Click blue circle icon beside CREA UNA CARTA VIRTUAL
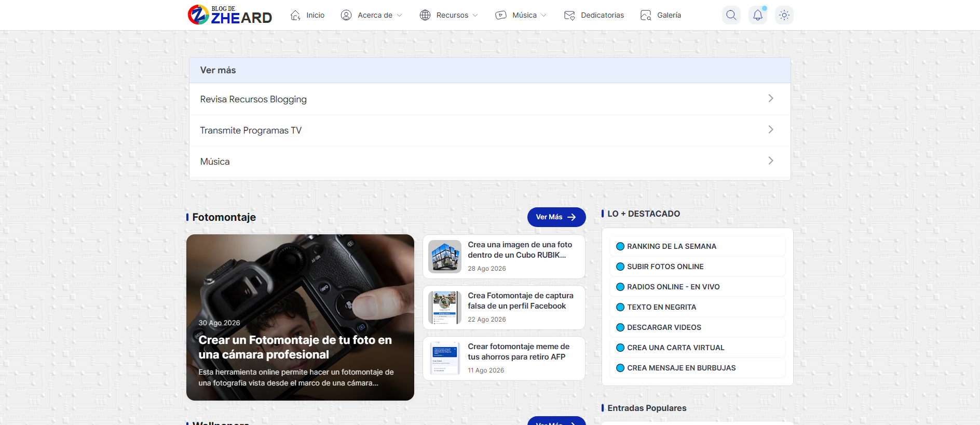980x425 pixels. (620, 348)
